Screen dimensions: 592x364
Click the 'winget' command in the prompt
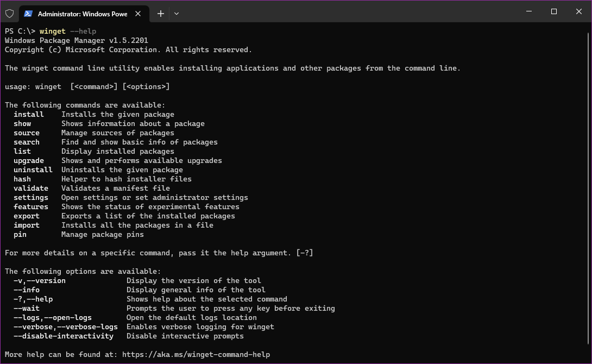pos(53,32)
